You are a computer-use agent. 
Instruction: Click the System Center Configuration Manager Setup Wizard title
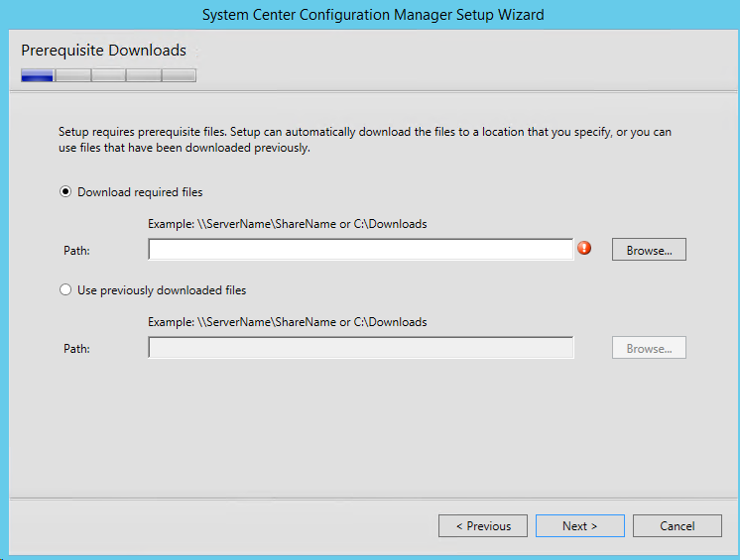tap(373, 15)
